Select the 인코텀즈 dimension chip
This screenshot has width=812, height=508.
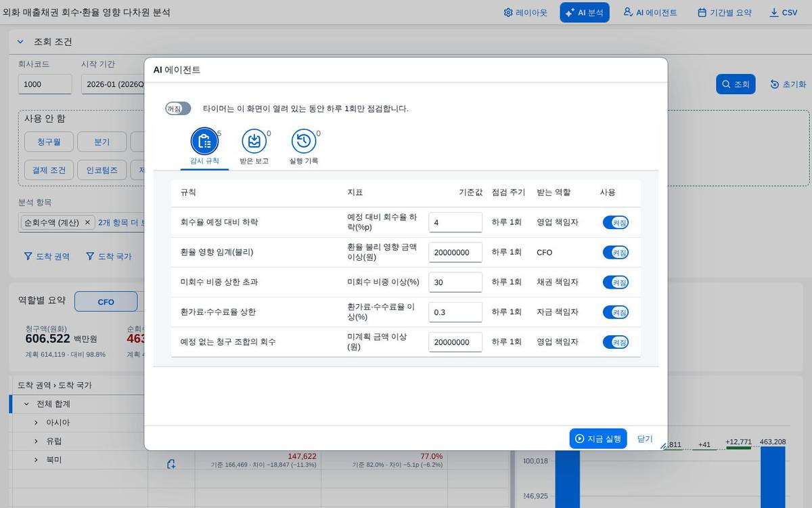coord(101,169)
